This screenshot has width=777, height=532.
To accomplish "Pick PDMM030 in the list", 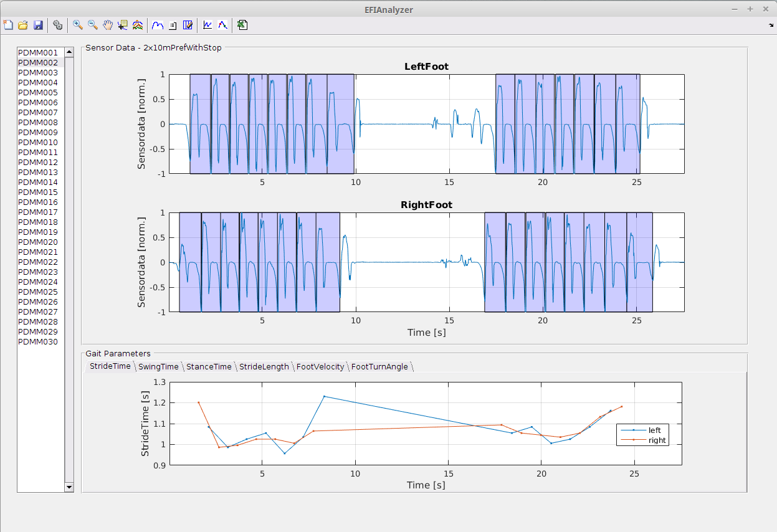I will (x=38, y=342).
